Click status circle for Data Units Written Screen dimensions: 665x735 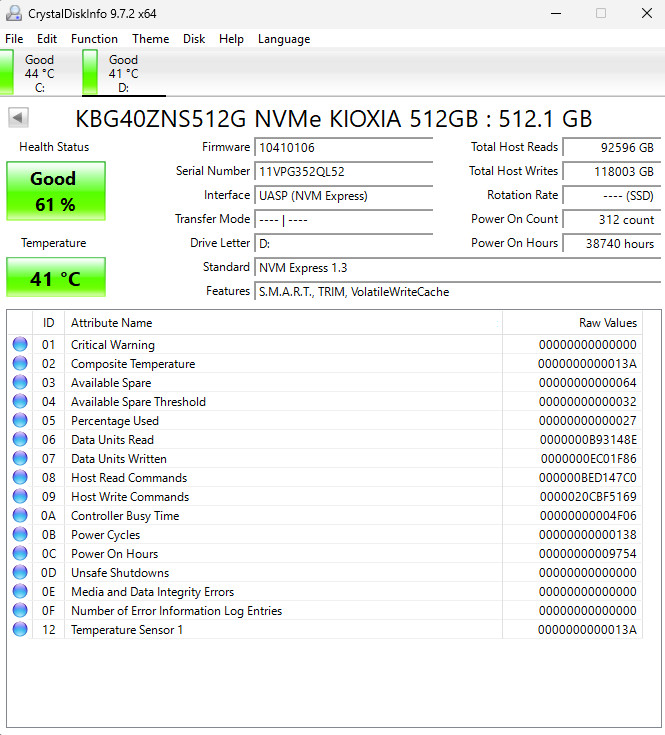(20, 458)
